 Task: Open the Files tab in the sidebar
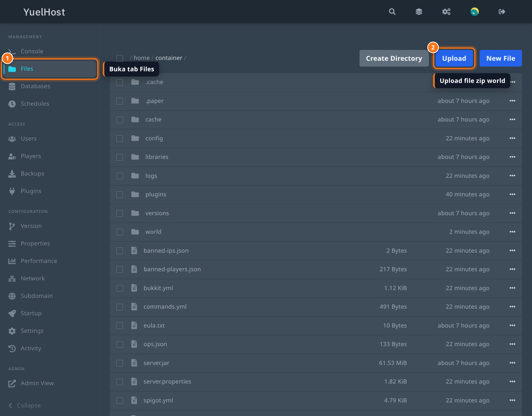50,69
